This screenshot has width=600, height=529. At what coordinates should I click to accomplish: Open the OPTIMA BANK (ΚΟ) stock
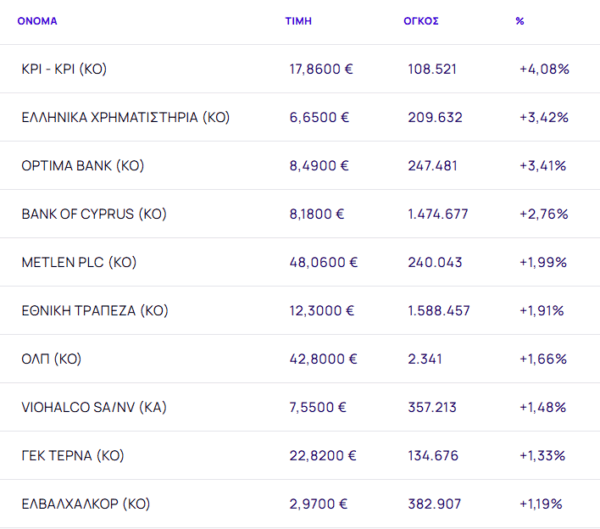pyautogui.click(x=83, y=166)
